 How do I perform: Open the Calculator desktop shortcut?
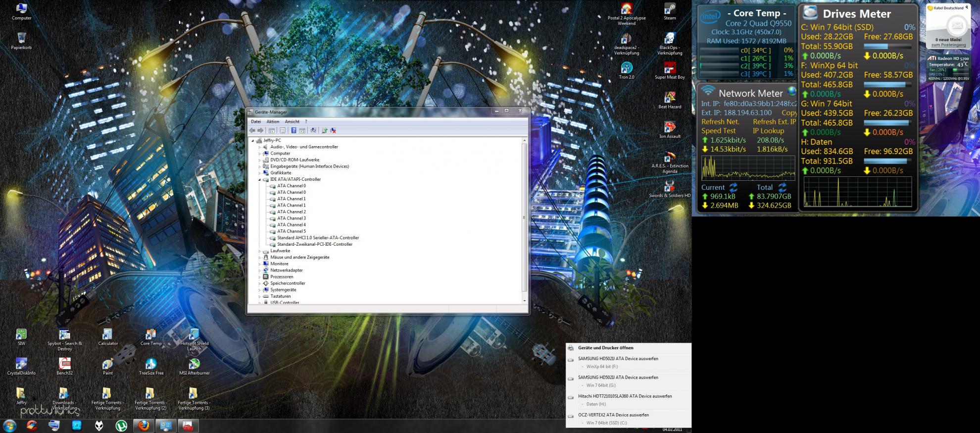(108, 337)
